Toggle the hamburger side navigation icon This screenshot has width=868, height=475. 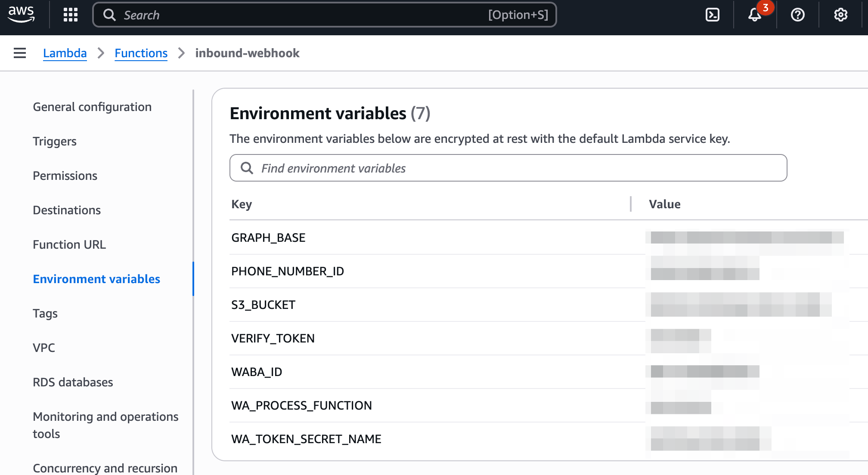(20, 53)
